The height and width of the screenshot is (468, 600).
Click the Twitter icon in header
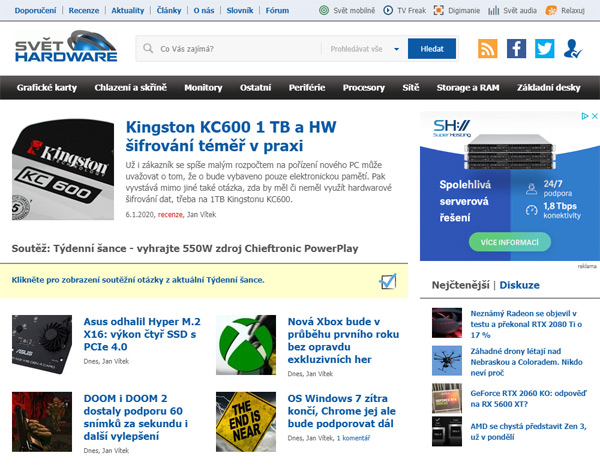[x=544, y=49]
